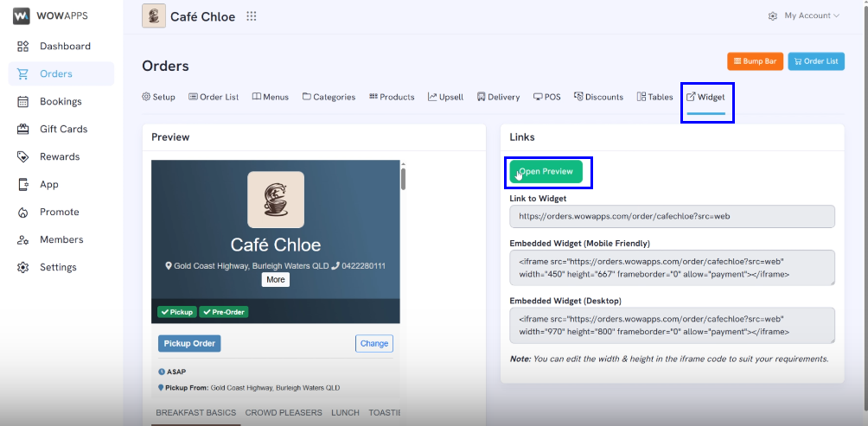868x426 pixels.
Task: Open Rewards in the sidebar
Action: pos(61,156)
